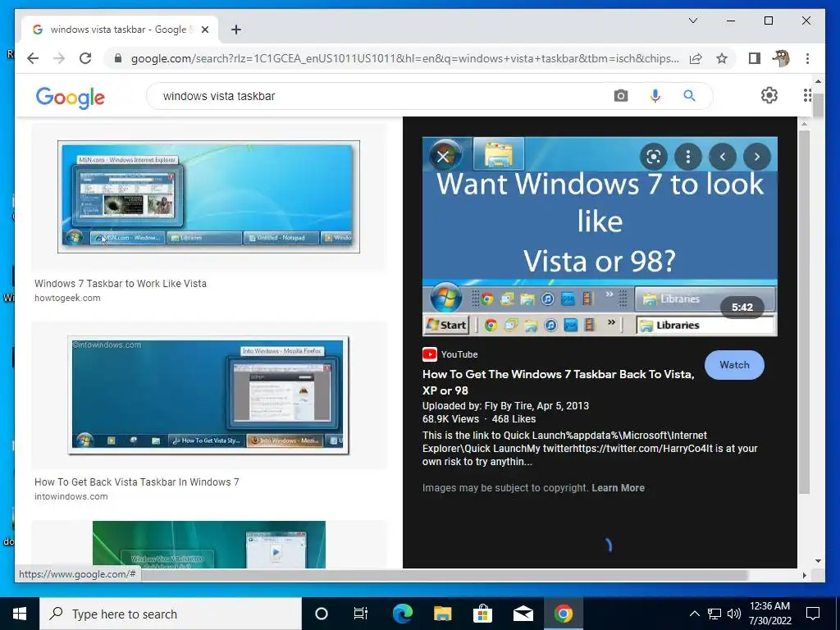The width and height of the screenshot is (840, 630).
Task: Open the Windows 7 Taskbar to Work Like Vista thumbnail
Action: (208, 197)
